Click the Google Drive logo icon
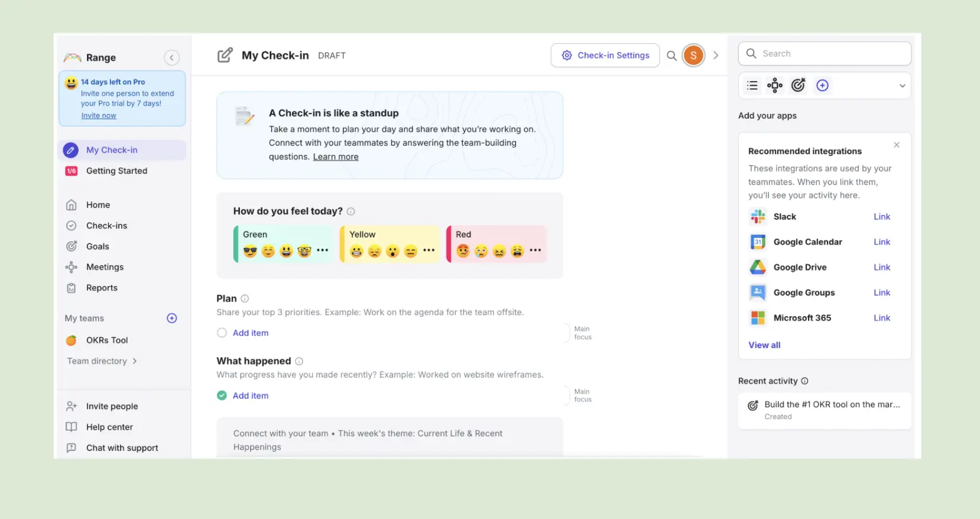Viewport: 980px width, 519px height. 758,267
